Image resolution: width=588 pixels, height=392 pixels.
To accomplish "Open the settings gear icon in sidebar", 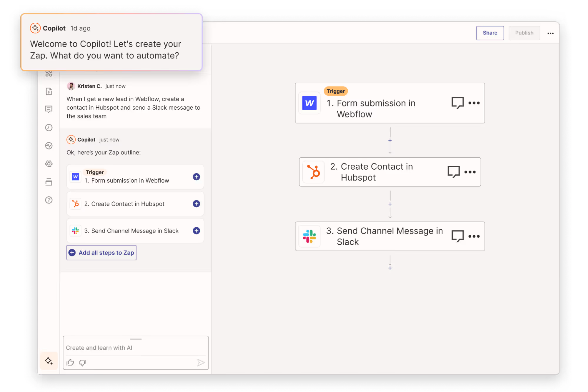I will click(49, 164).
